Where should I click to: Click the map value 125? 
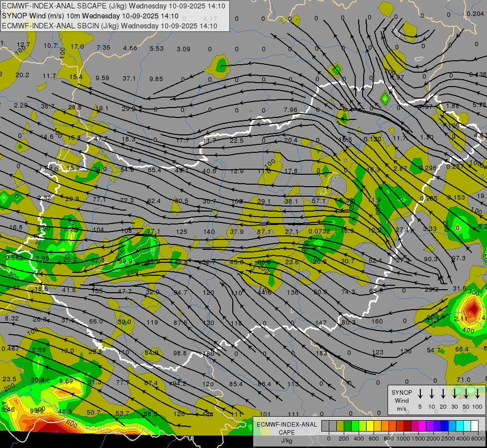point(182,231)
